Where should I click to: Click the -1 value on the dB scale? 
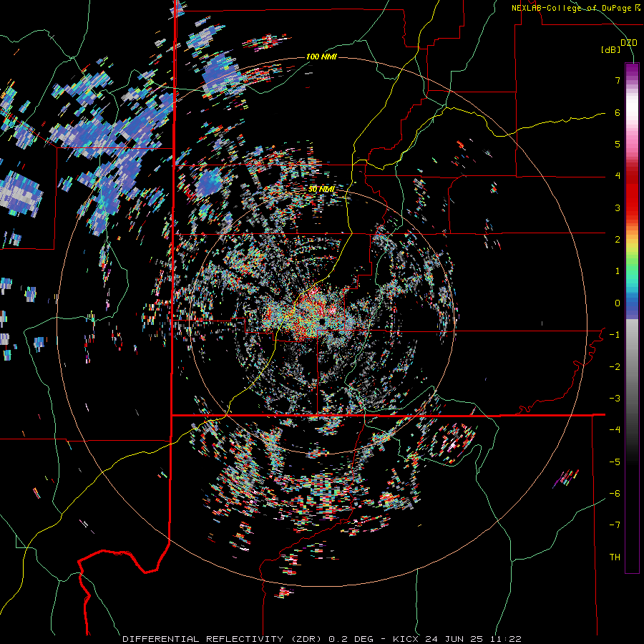click(x=615, y=335)
